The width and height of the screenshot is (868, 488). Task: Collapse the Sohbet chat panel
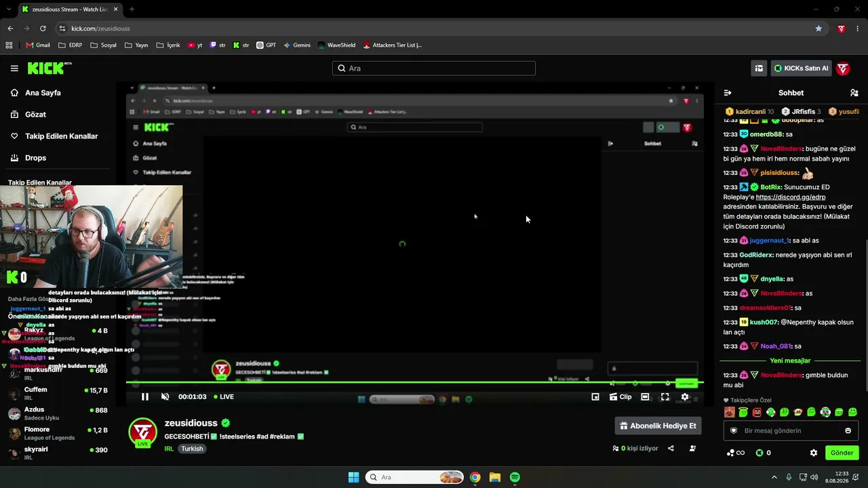point(728,93)
